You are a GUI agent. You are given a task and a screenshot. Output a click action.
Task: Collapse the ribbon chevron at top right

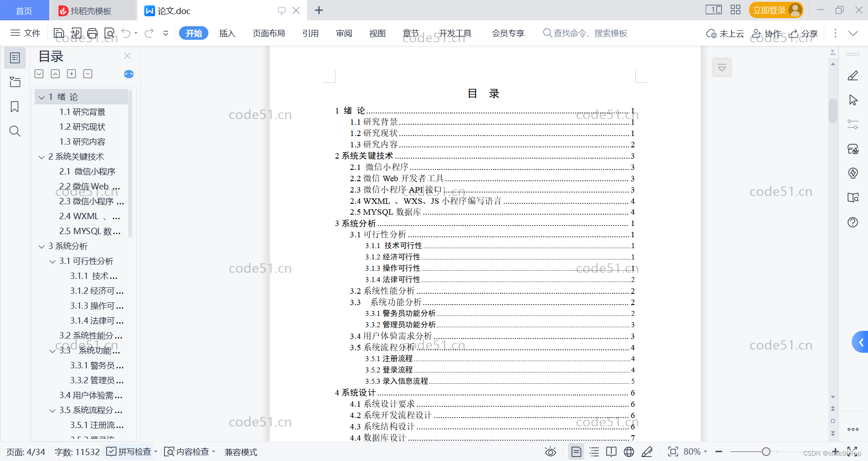tap(853, 33)
